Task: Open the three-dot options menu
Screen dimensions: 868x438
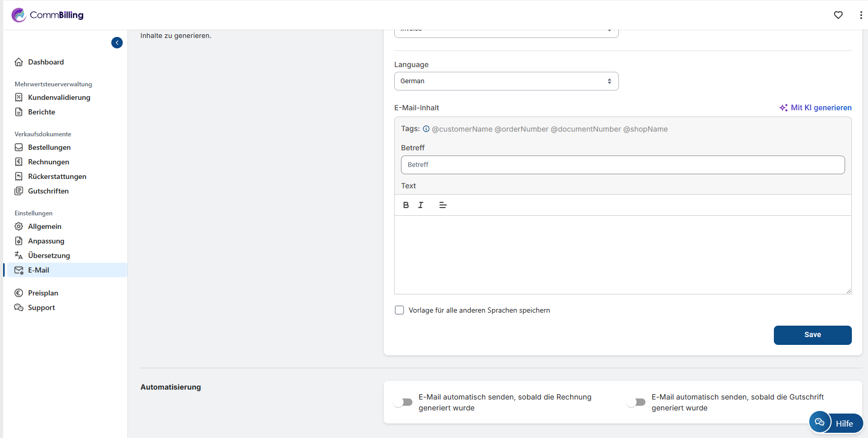Action: coord(861,15)
